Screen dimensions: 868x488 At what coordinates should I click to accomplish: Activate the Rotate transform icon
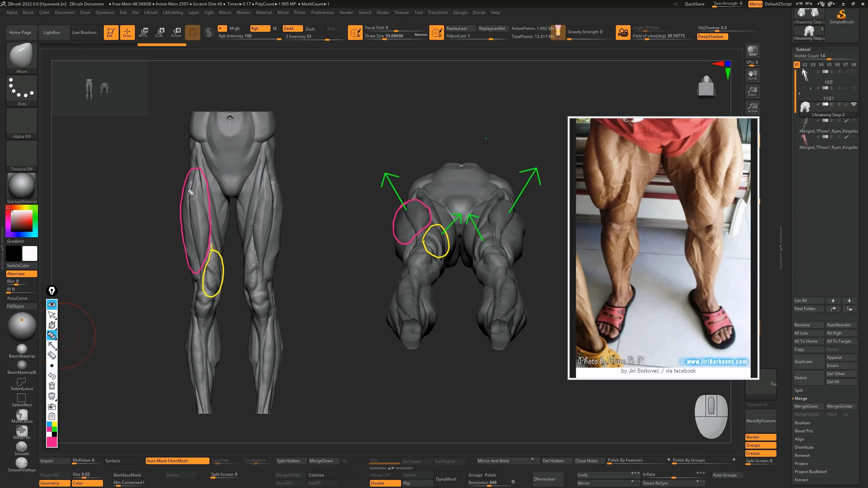click(176, 32)
